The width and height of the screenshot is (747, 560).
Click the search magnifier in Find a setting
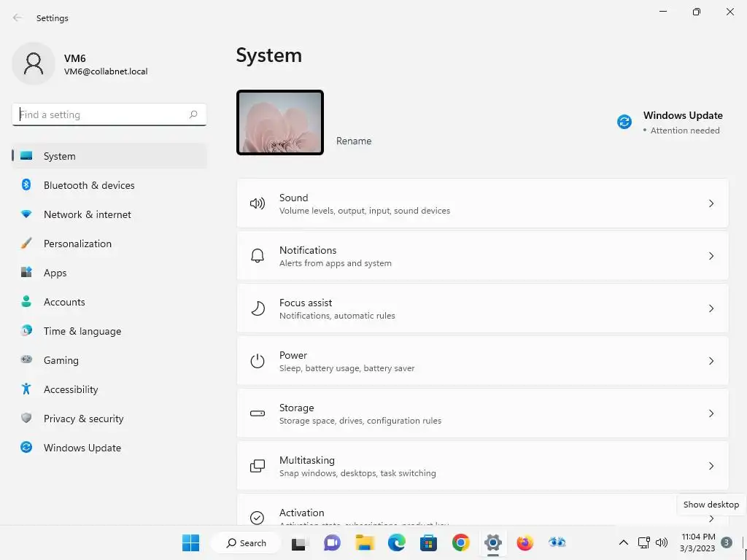point(193,114)
